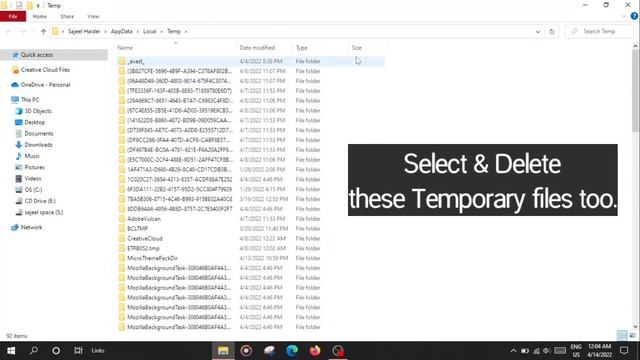This screenshot has height=360, width=640.
Task: Open the volume icon in system tray
Action: pos(546,351)
